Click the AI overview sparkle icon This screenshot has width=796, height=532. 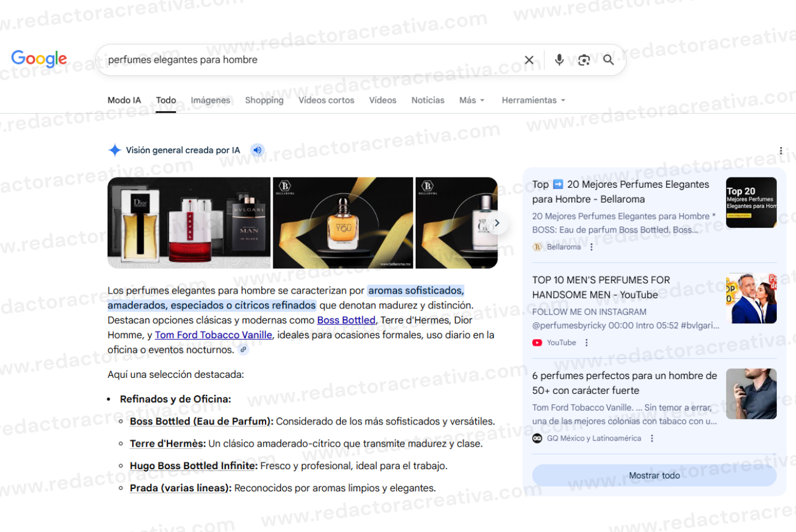click(x=114, y=150)
